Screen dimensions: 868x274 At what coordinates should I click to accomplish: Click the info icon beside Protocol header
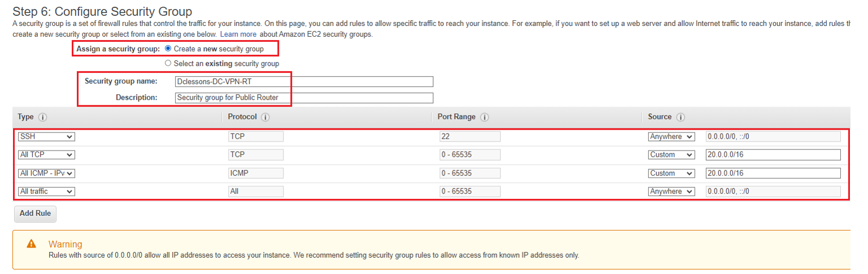tap(265, 117)
